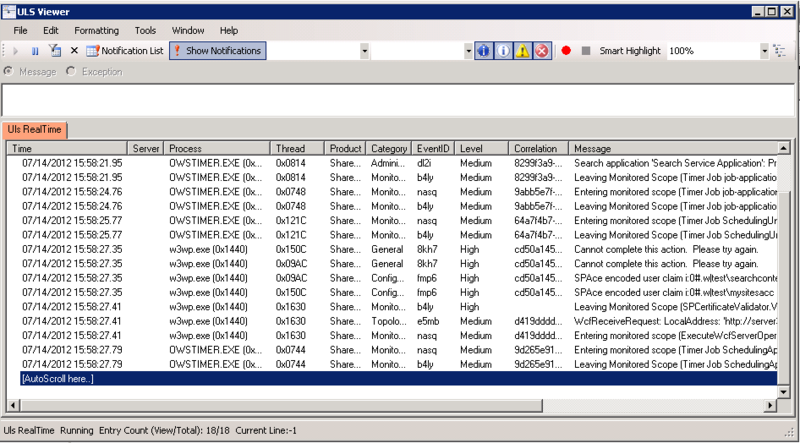Sort by the Correlation column header
The image size is (800, 443).
(x=536, y=148)
